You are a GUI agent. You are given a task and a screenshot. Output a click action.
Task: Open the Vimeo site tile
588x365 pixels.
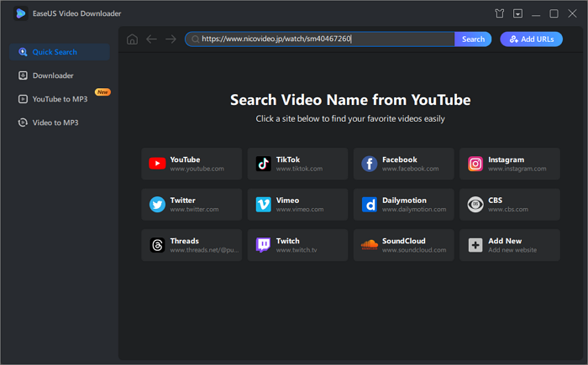click(x=297, y=205)
